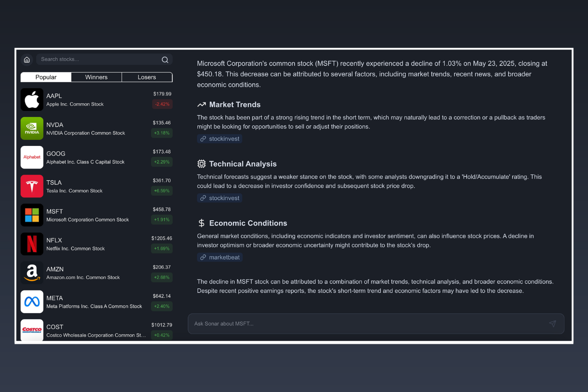
Task: Click the Market Trends chart icon
Action: 202,105
